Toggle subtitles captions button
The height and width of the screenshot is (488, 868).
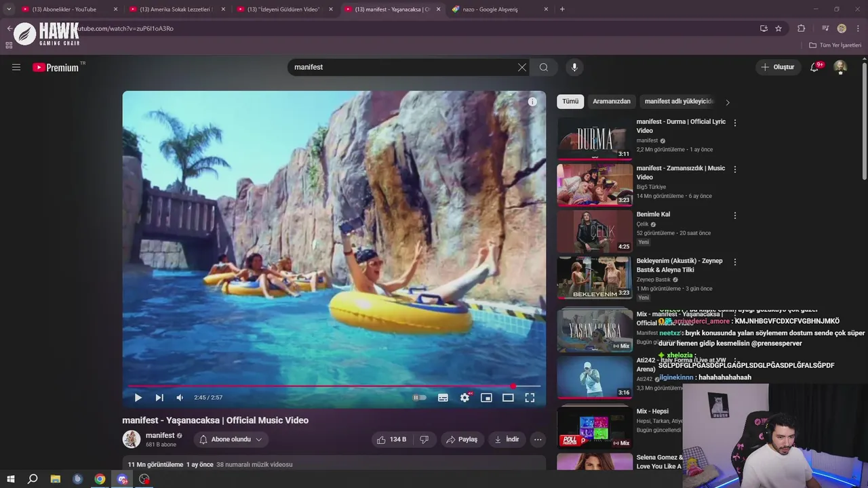[443, 398]
